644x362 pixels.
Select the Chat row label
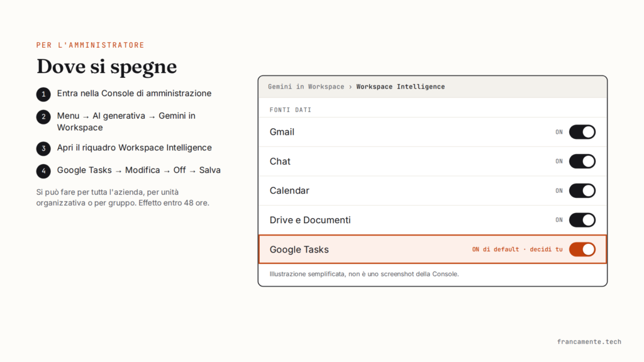point(280,162)
